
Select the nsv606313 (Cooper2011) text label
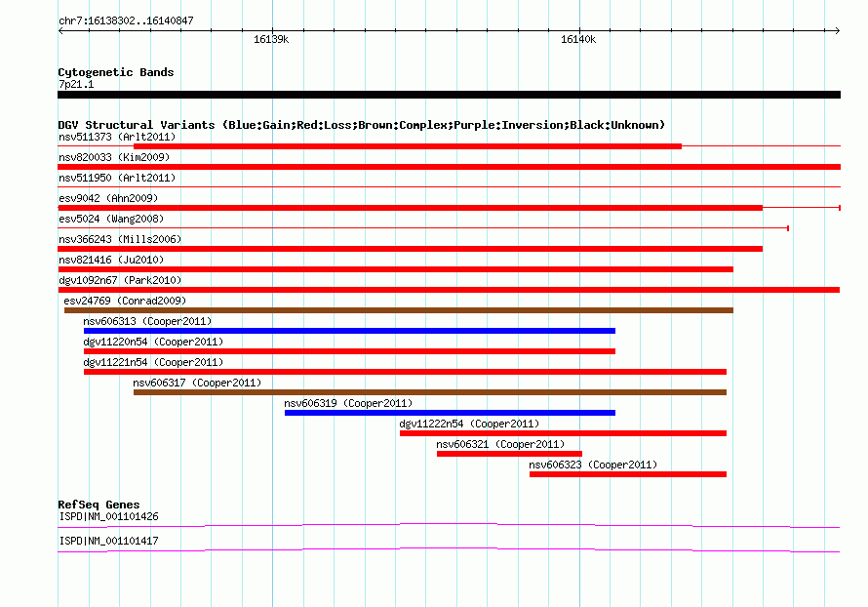(x=147, y=321)
